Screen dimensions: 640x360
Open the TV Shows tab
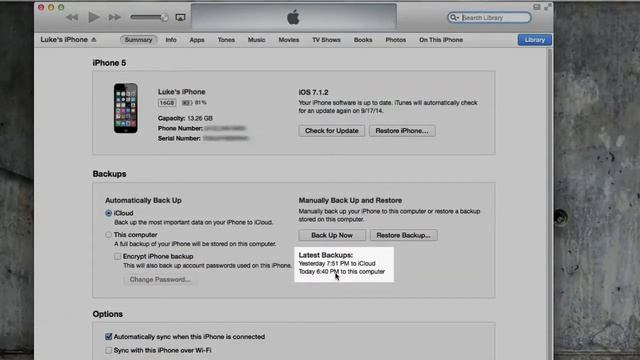(x=326, y=40)
